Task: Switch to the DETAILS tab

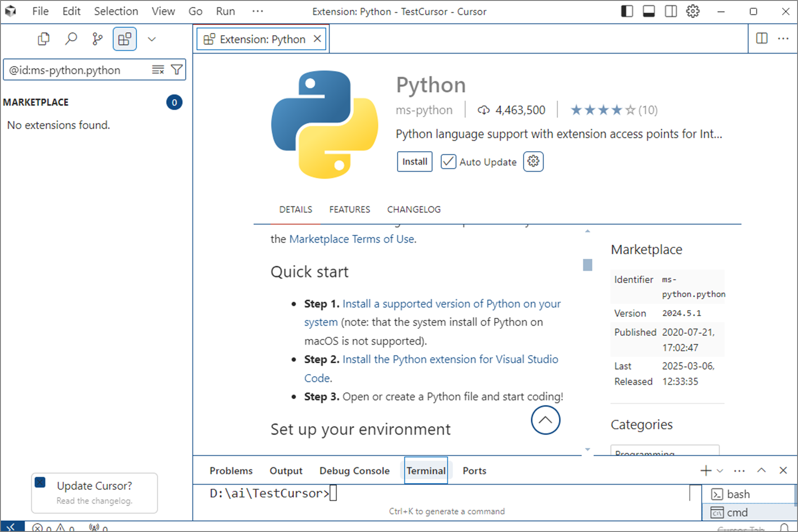Action: coord(295,210)
